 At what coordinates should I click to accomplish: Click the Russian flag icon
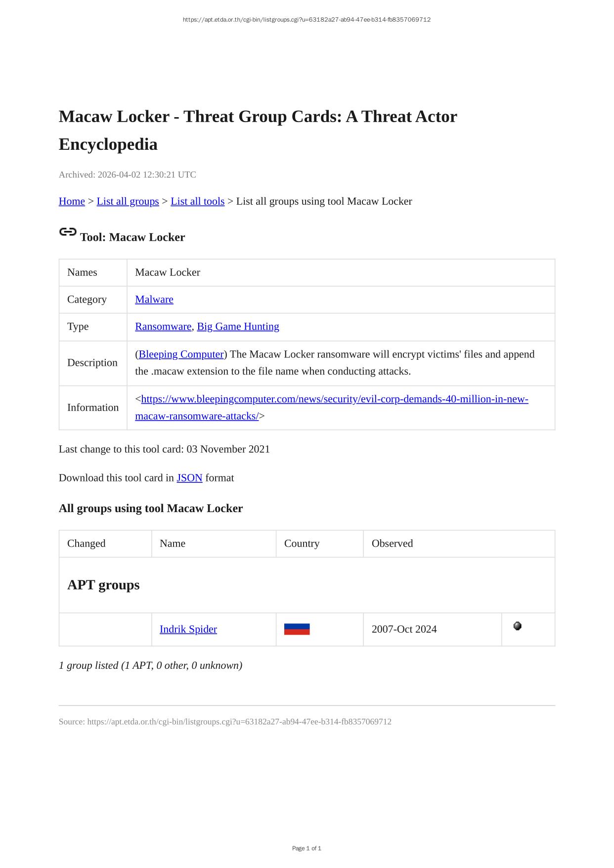point(297,629)
